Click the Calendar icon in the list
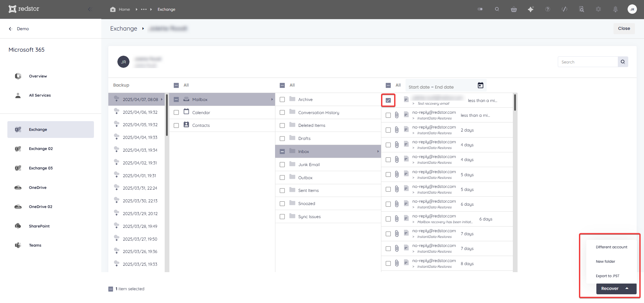 click(186, 112)
